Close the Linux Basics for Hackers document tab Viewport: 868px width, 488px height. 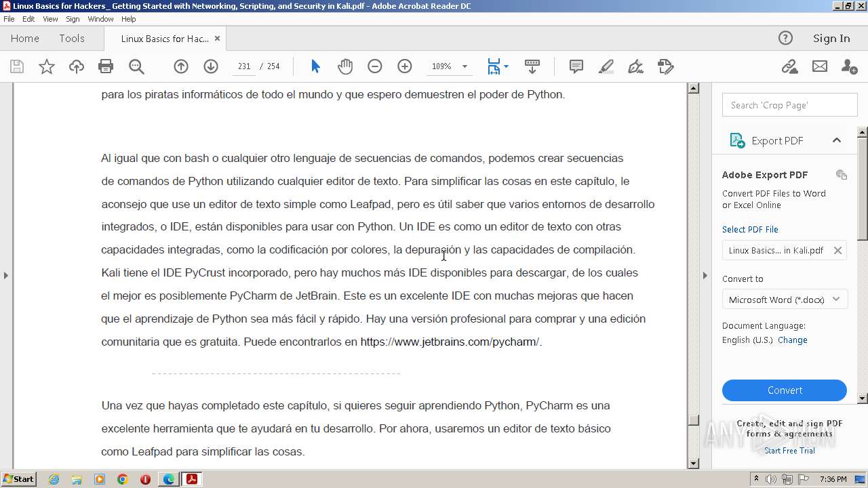click(x=217, y=39)
